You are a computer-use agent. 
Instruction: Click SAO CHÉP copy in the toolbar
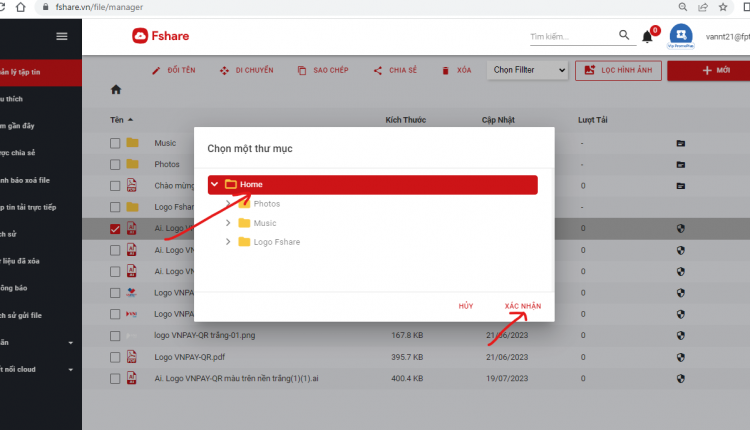tap(323, 70)
